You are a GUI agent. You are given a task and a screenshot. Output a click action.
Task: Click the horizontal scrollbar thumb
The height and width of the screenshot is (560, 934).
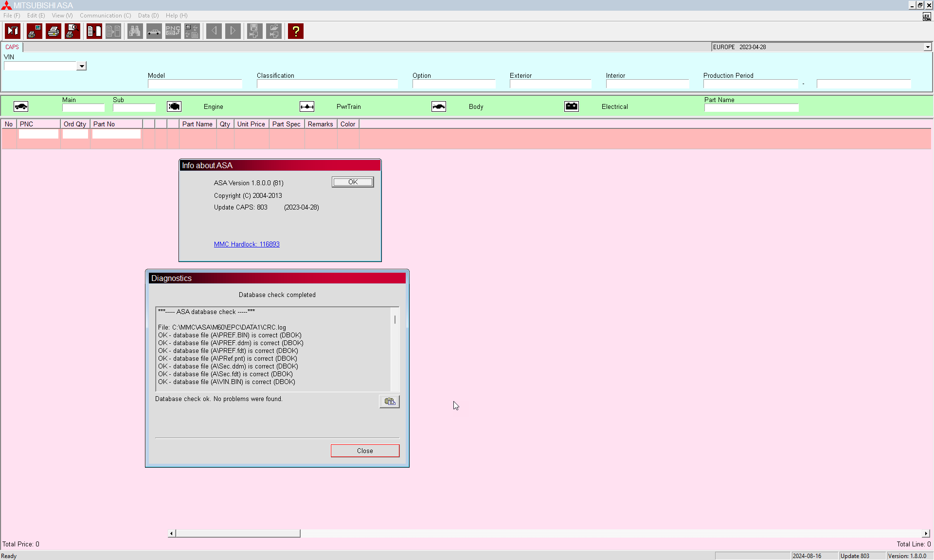click(x=237, y=533)
